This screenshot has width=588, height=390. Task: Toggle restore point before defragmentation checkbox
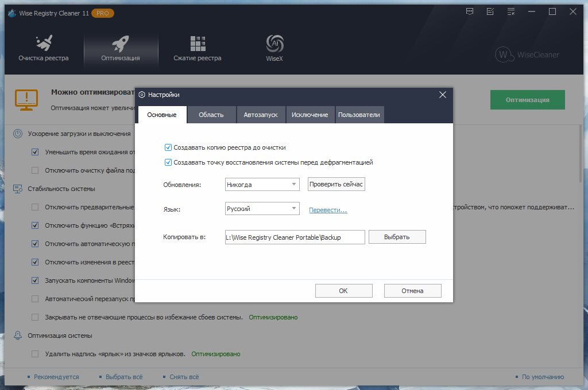pos(168,162)
